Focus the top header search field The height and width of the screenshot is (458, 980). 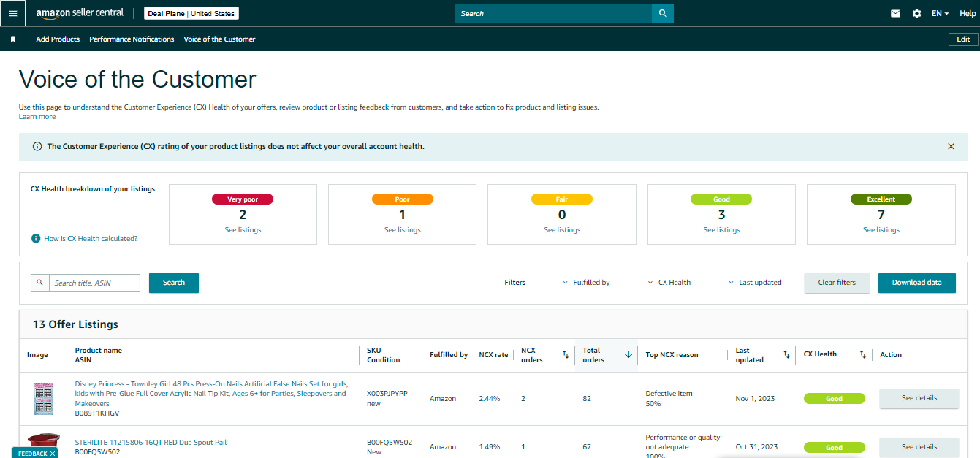(x=553, y=13)
